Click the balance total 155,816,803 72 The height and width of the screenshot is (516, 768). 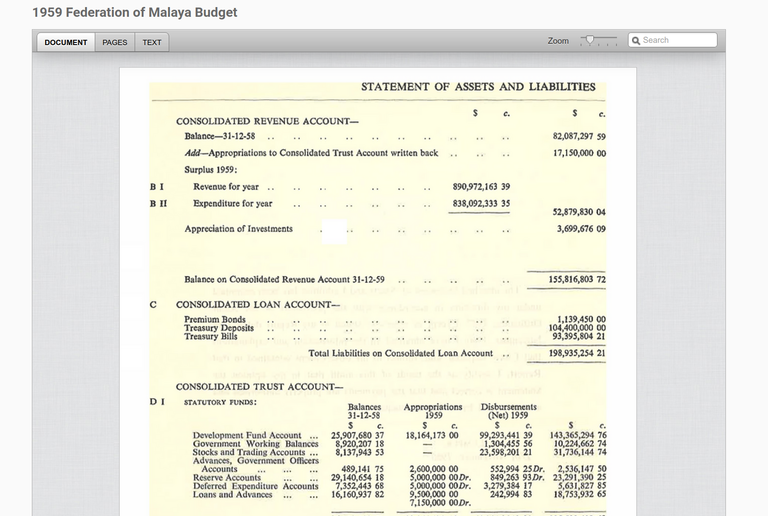pos(579,280)
